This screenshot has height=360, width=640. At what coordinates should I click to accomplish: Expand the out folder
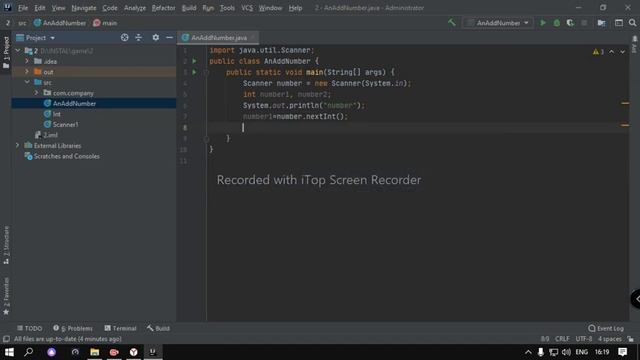[x=27, y=72]
